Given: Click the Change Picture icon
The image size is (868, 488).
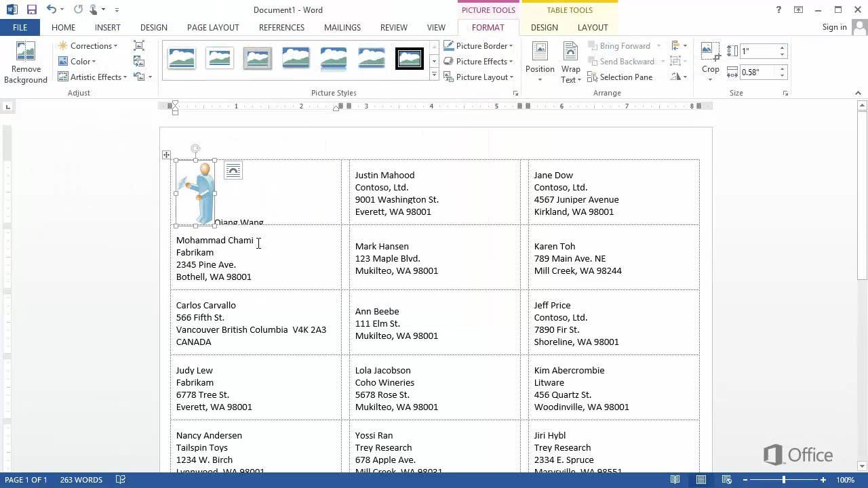Looking at the screenshot, I should (x=139, y=62).
